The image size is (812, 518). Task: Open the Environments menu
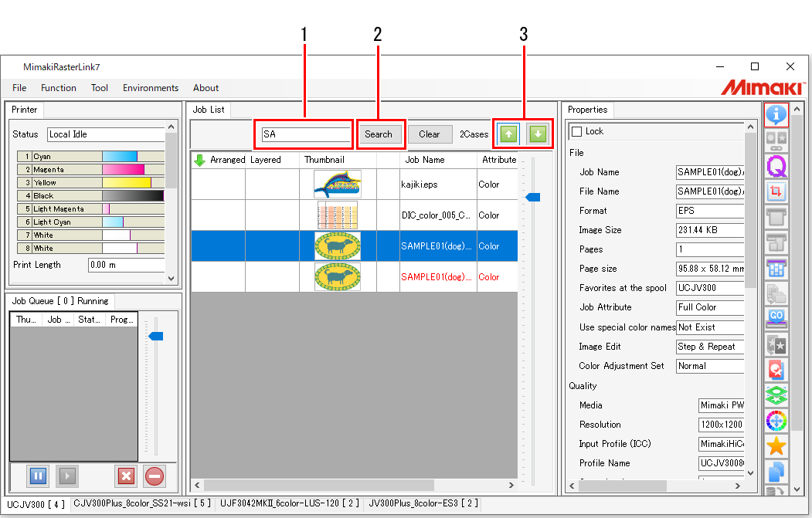pos(150,88)
